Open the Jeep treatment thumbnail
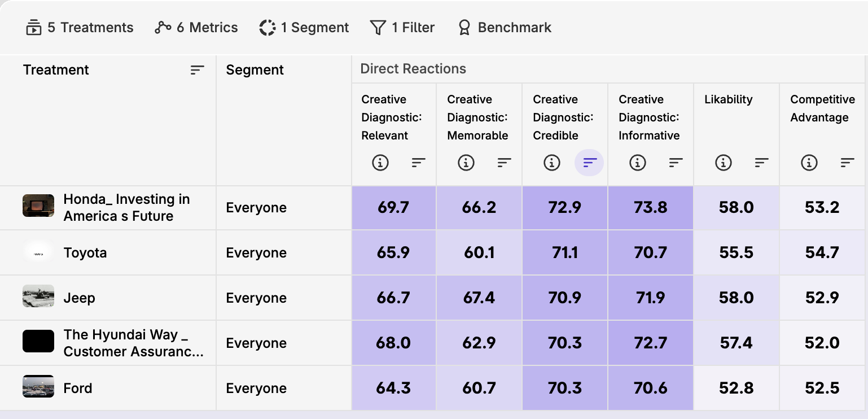Screen dimensions: 868x419 [x=38, y=296]
